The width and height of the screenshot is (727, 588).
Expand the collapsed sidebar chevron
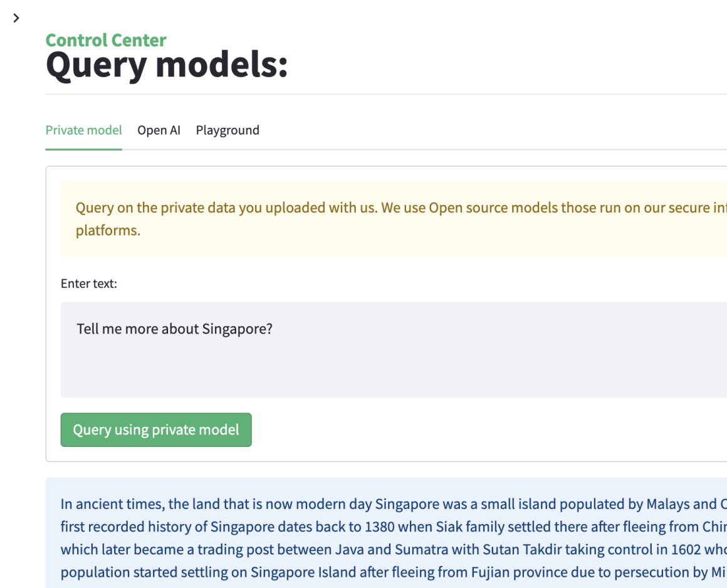pyautogui.click(x=16, y=18)
